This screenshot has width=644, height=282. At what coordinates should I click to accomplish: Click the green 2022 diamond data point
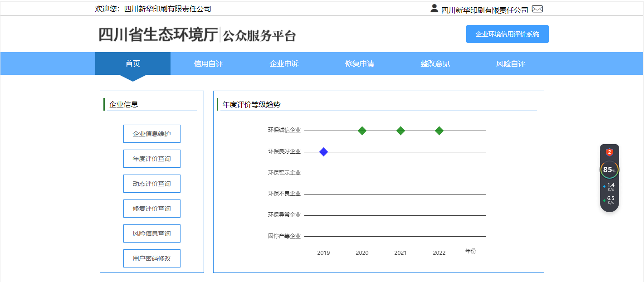(439, 131)
